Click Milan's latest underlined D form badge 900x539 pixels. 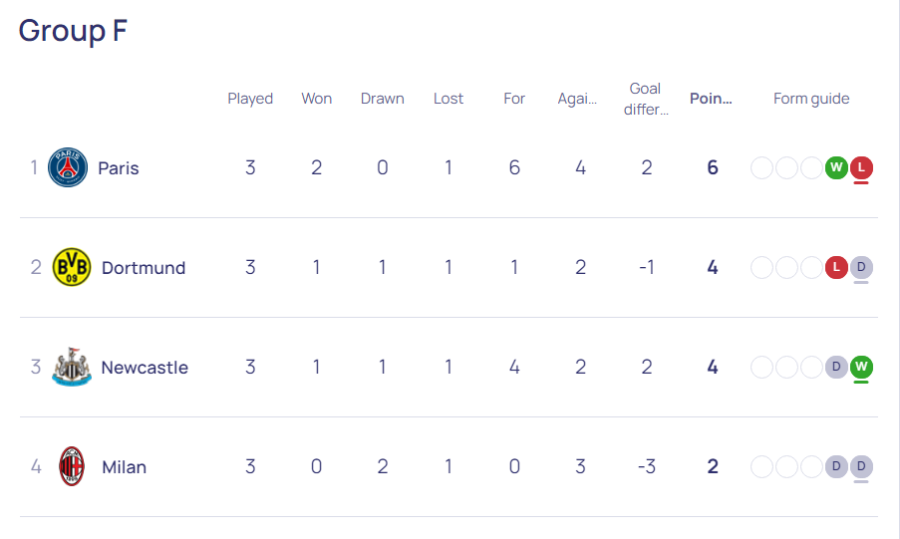tap(861, 466)
